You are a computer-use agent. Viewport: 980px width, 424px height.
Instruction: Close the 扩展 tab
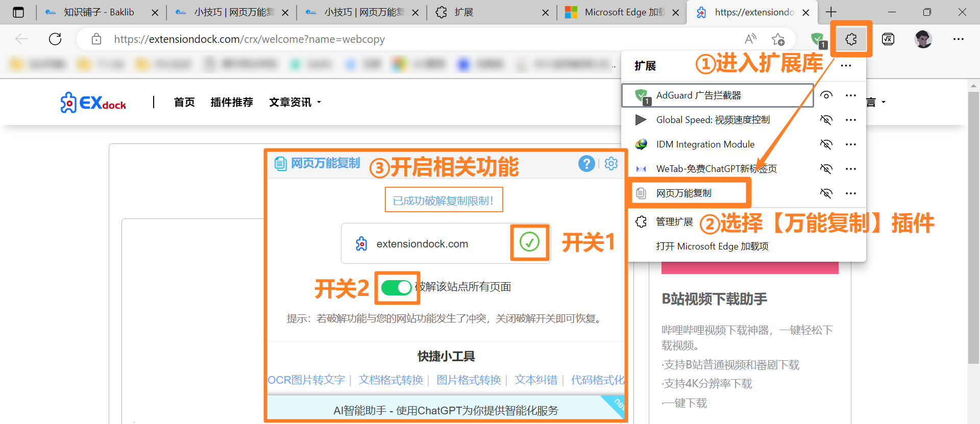[546, 12]
